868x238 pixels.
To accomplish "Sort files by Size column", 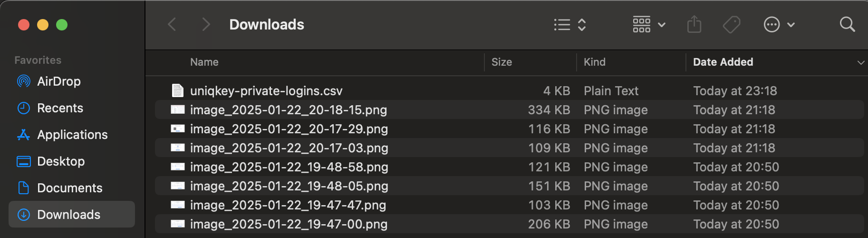I will click(502, 62).
